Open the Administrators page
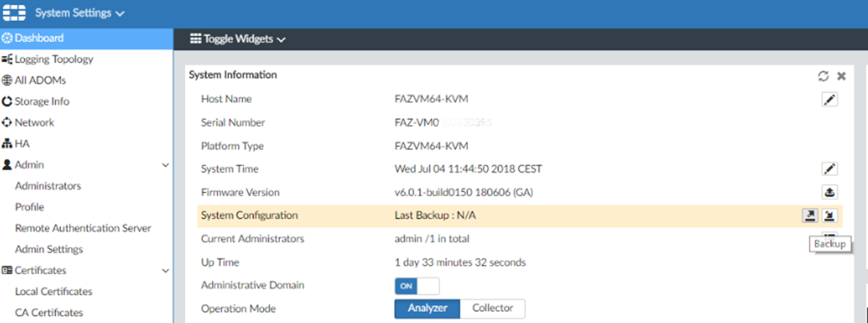868x323 pixels. click(48, 186)
